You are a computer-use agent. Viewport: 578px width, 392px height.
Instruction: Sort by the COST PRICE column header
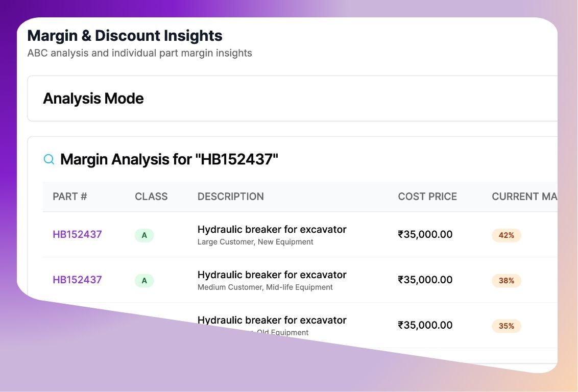point(427,197)
